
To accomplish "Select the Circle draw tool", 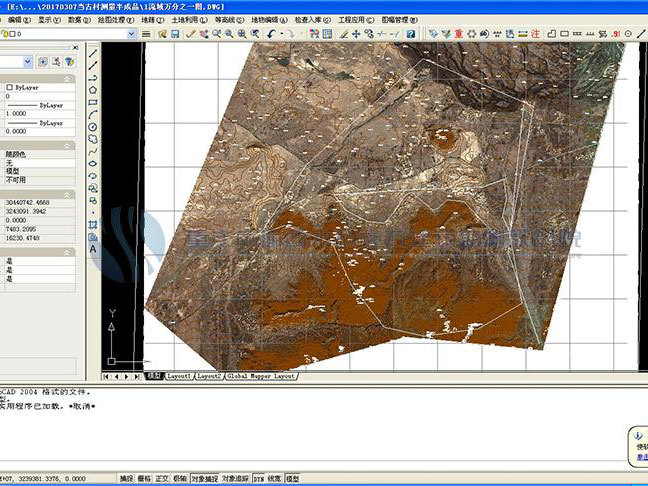I will point(93,127).
